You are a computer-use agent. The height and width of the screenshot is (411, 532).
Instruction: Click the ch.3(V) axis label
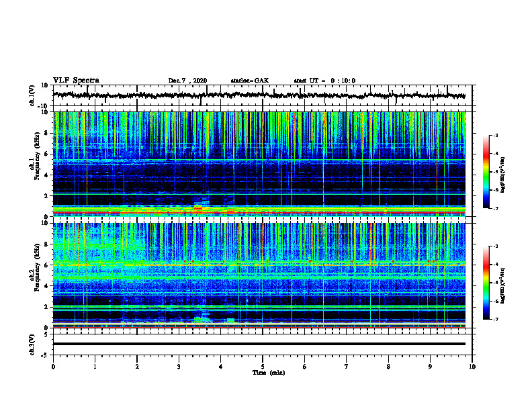coord(32,345)
